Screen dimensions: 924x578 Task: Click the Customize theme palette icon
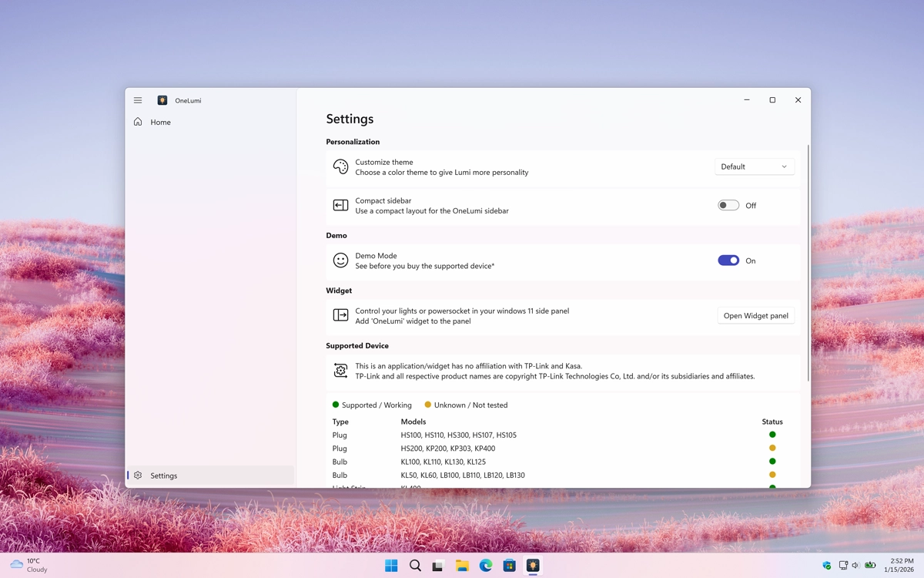pos(340,167)
